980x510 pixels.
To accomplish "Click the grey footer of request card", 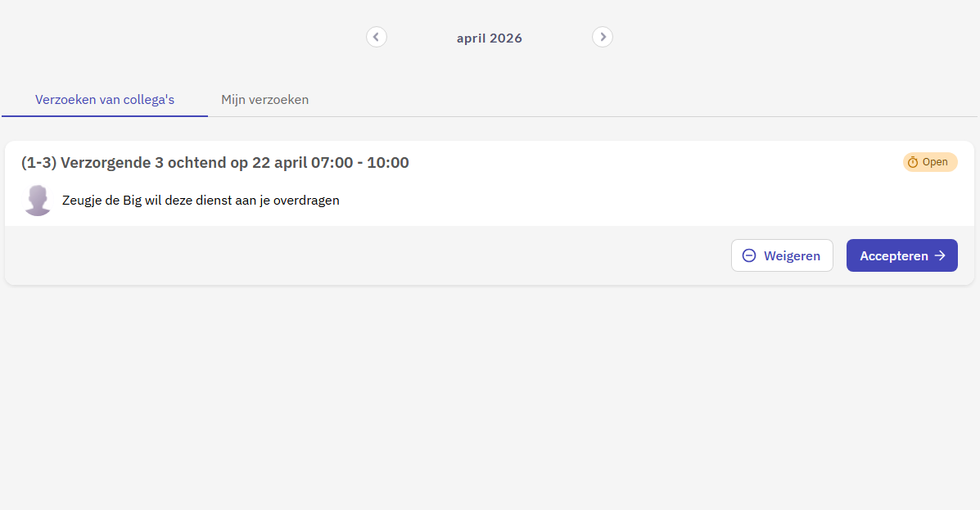I will 368,255.
